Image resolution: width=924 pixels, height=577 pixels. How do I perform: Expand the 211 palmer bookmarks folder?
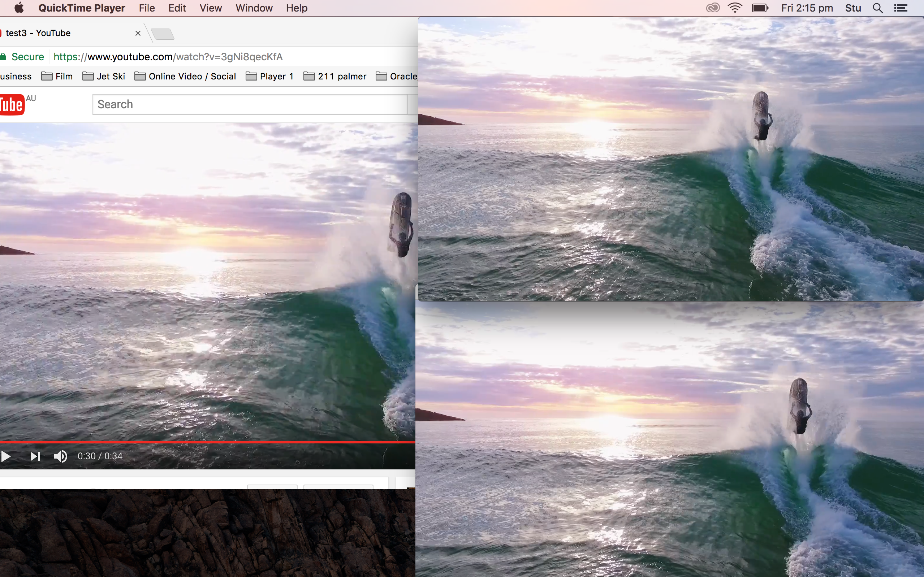pos(335,76)
